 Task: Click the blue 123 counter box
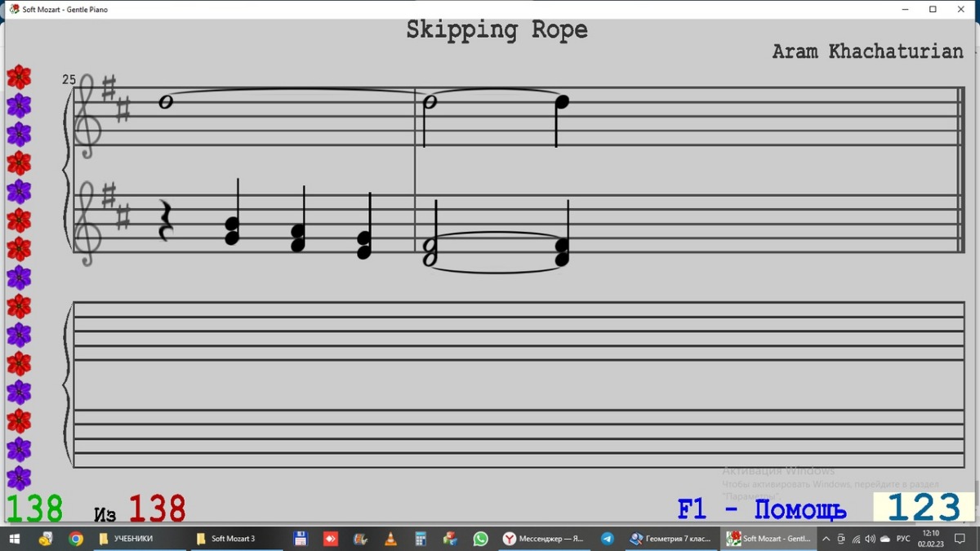(924, 508)
